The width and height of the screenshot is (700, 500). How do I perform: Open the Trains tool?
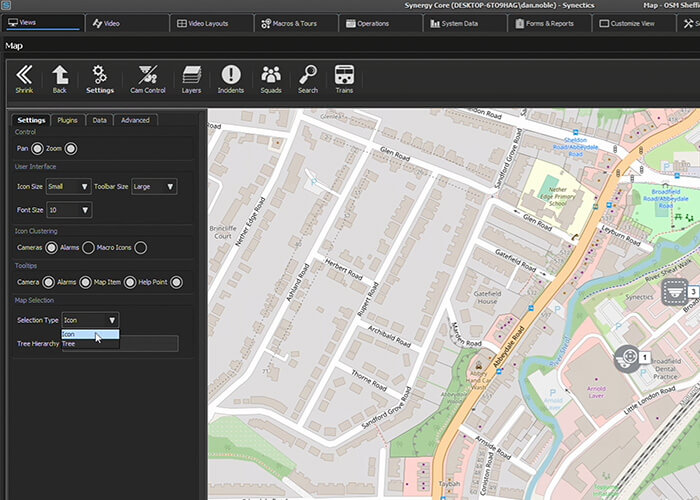point(344,79)
